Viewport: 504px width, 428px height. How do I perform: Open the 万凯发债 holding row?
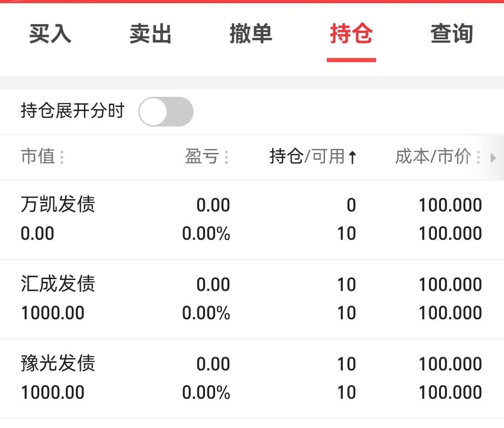pyautogui.click(x=58, y=205)
